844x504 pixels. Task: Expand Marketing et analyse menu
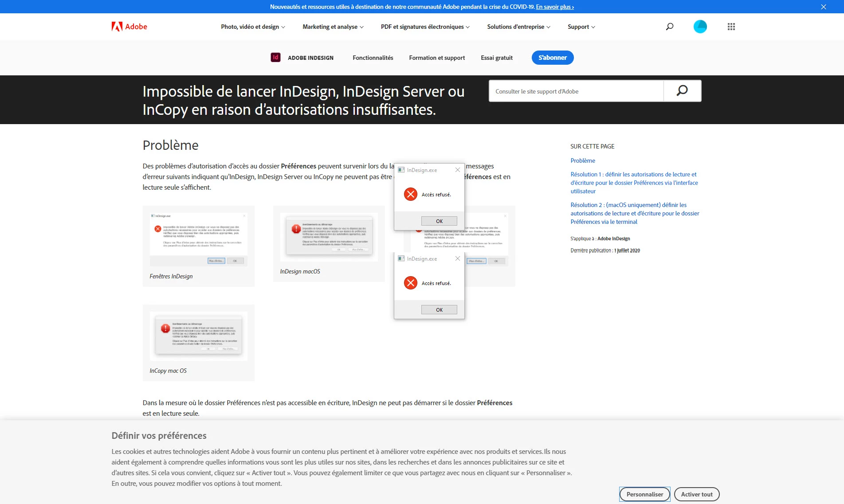tap(333, 27)
